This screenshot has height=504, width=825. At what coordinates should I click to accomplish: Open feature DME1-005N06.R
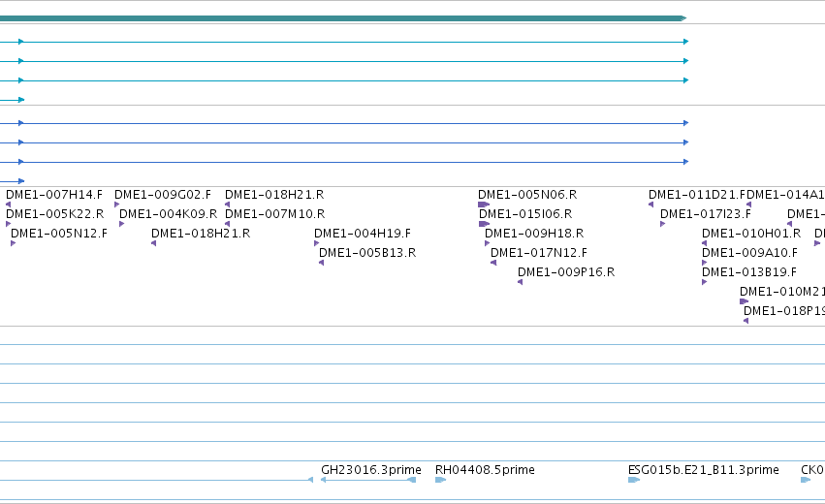click(x=527, y=195)
